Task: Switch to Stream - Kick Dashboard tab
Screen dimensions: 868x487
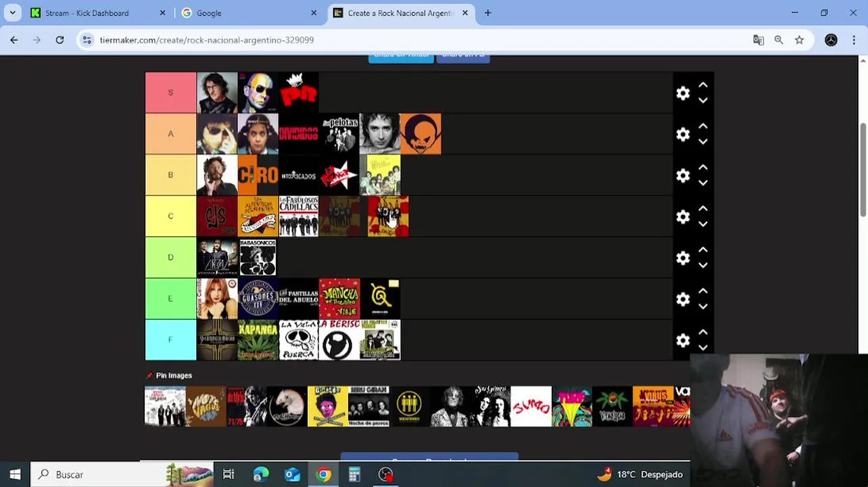Action: (x=98, y=13)
